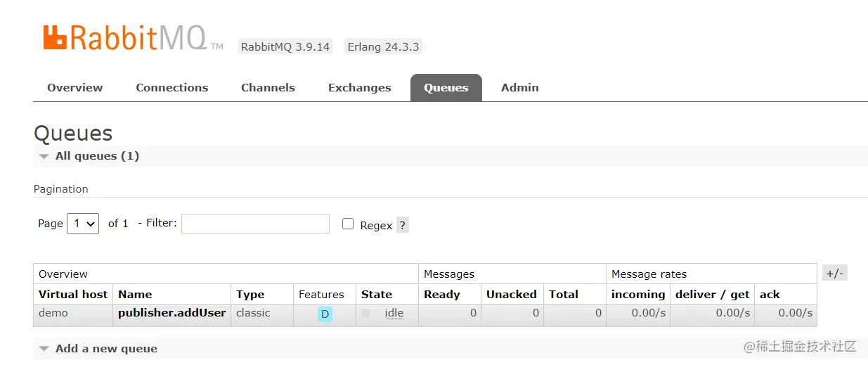
Task: Sort by Unacked messages column
Action: coord(512,295)
